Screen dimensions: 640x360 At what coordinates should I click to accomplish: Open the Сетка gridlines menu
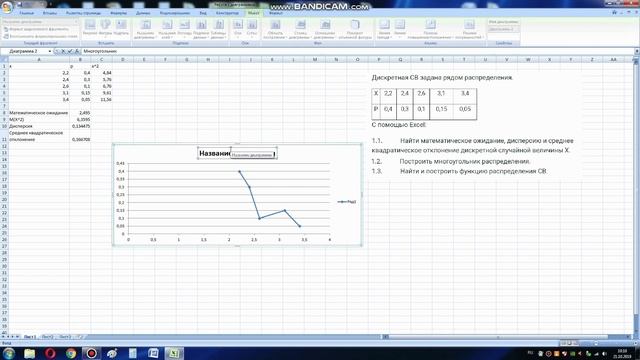point(252,29)
